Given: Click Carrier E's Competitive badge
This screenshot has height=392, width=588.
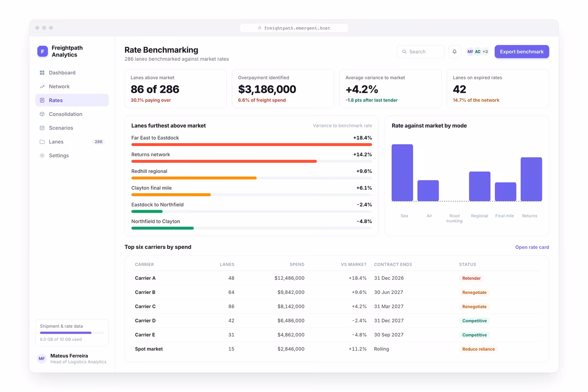Looking at the screenshot, I should tap(474, 335).
